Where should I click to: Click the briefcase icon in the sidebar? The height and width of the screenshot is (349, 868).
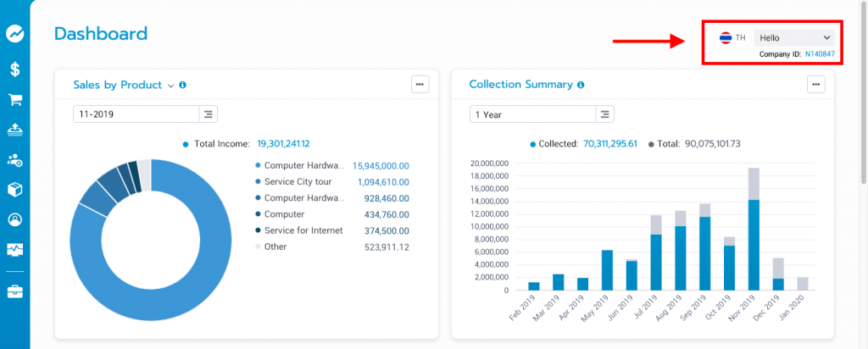14,291
